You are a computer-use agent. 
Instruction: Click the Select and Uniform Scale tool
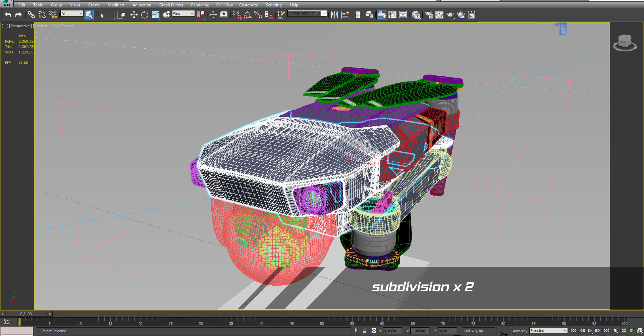[x=155, y=15]
